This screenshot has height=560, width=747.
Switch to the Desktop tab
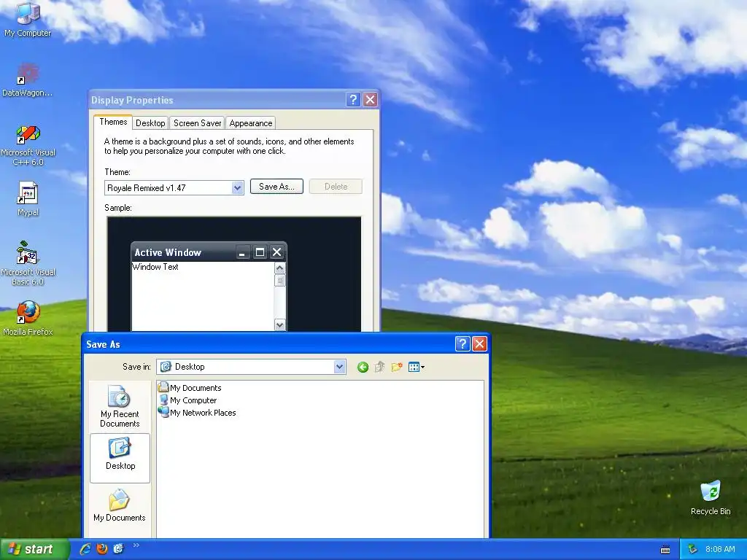click(150, 122)
